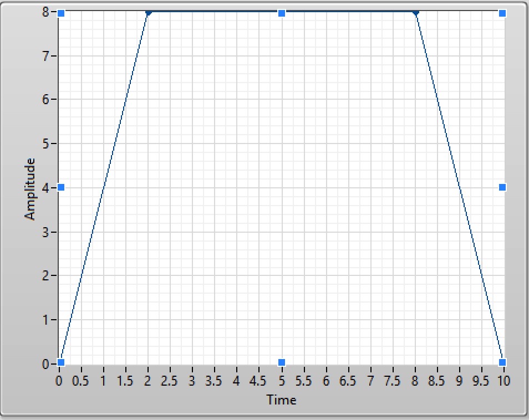529x420 pixels.
Task: Click the Amplitude axis tick label 3
Action: [x=46, y=232]
